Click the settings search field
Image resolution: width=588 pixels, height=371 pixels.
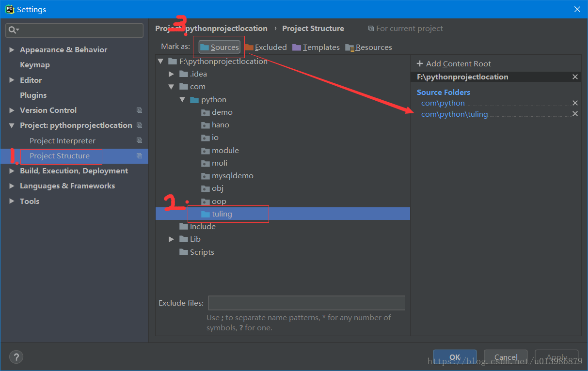pyautogui.click(x=75, y=30)
